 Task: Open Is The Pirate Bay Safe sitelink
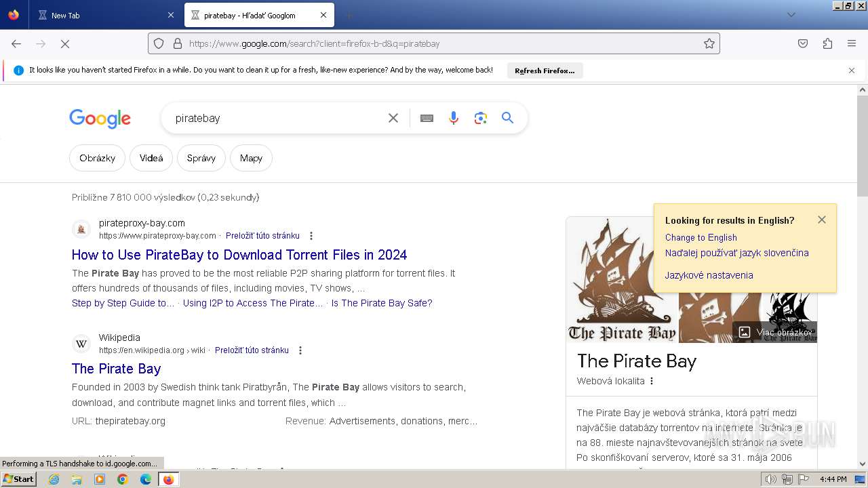pos(382,303)
